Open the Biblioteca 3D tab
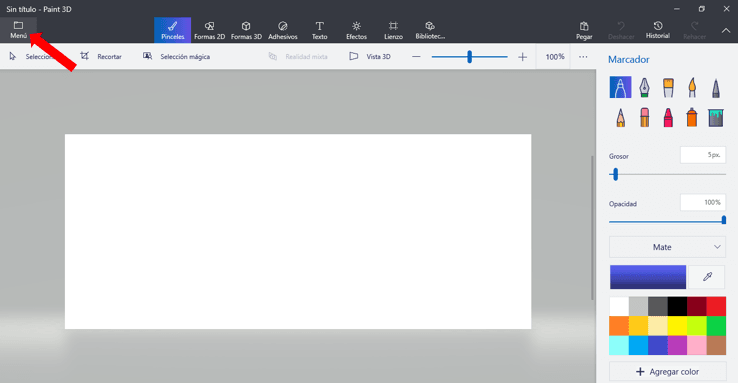 (x=430, y=30)
